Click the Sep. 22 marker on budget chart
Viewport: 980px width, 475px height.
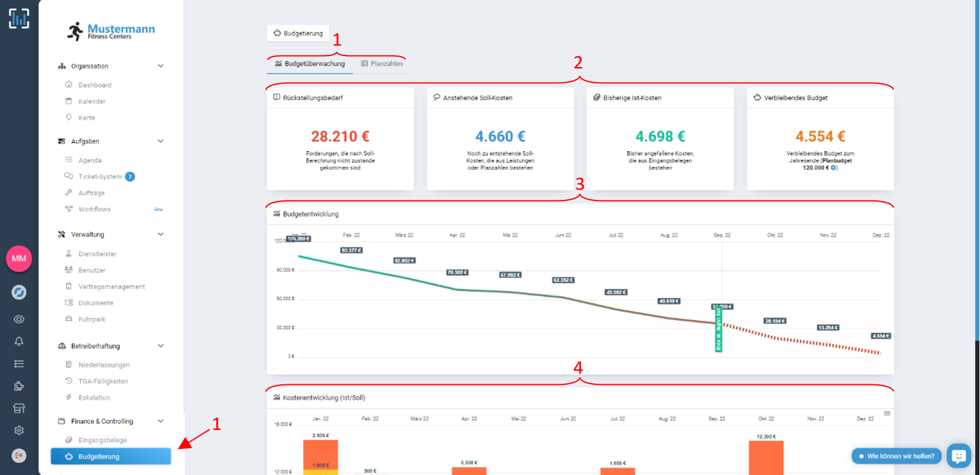coord(718,330)
